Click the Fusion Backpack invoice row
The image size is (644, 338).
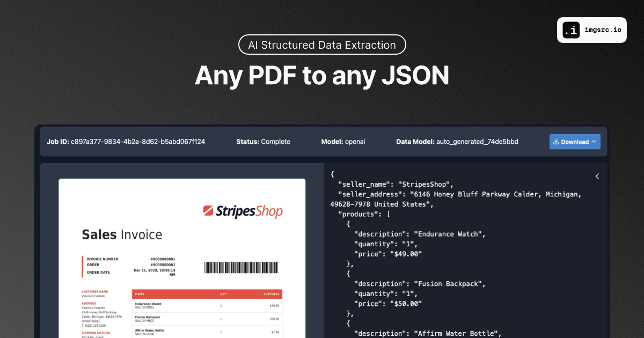(207, 319)
